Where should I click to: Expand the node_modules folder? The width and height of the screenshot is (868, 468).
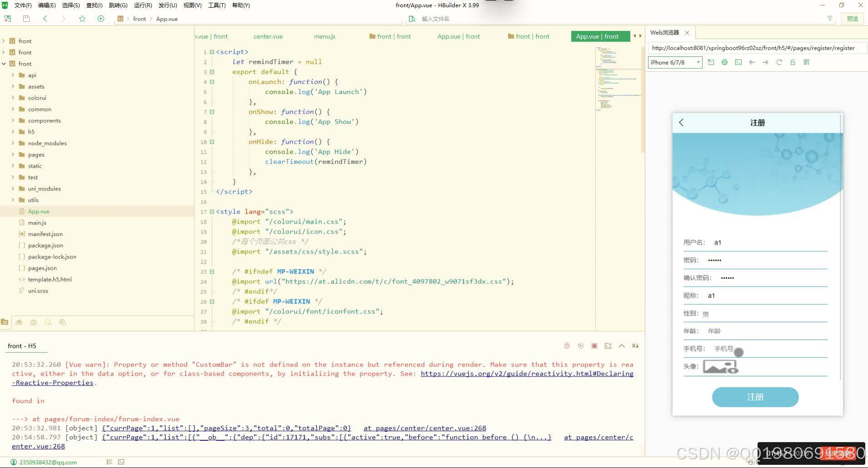click(13, 143)
